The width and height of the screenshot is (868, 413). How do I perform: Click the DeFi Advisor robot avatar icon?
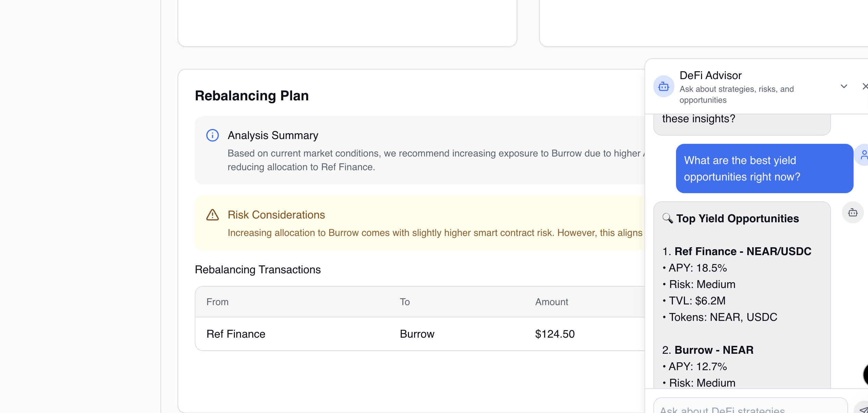[x=664, y=87]
